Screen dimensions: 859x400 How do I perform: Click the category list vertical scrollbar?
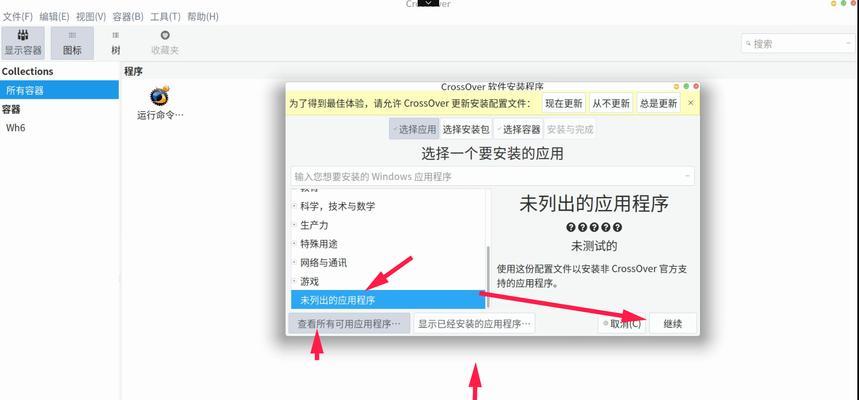pos(488,277)
